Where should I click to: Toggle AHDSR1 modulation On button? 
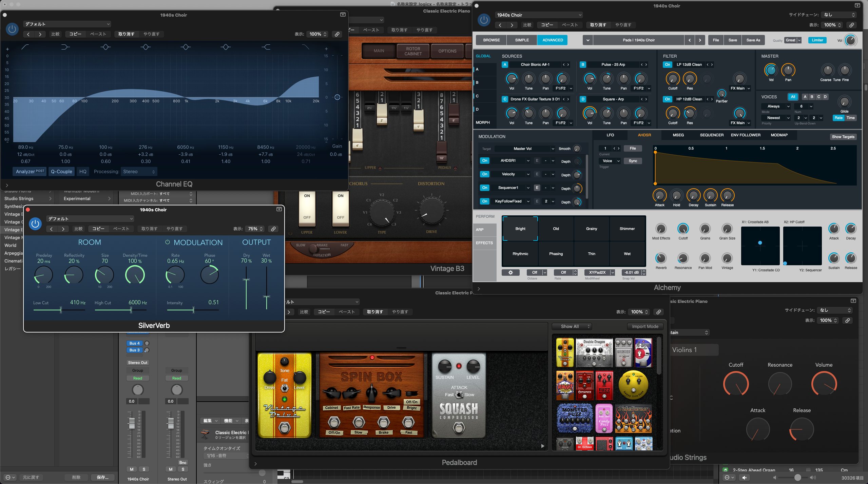485,161
